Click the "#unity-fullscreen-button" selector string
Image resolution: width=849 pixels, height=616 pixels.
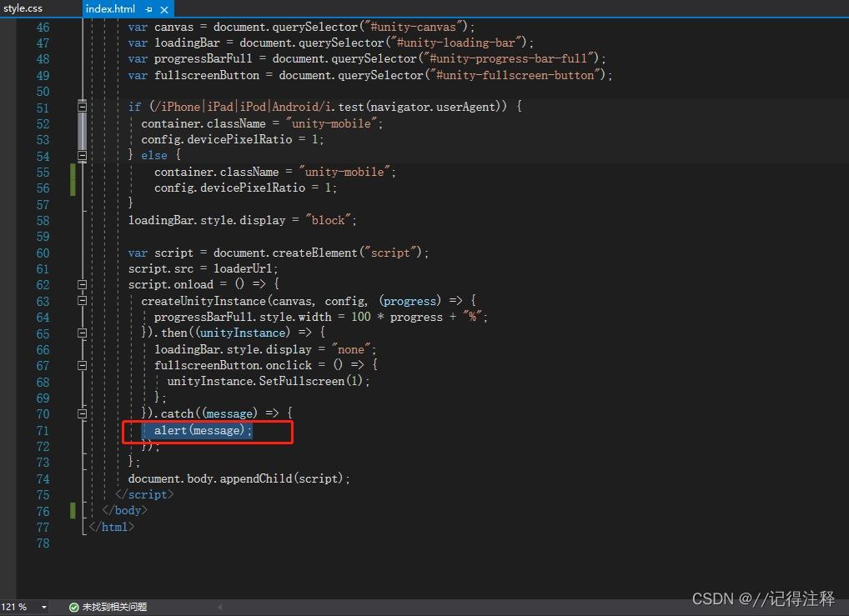pyautogui.click(x=516, y=75)
